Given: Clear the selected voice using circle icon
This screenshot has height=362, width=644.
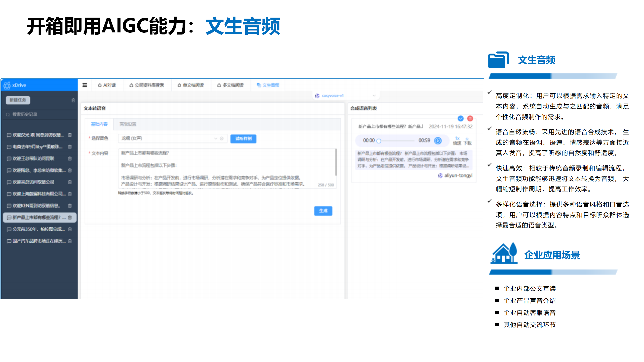Looking at the screenshot, I should pyautogui.click(x=222, y=139).
